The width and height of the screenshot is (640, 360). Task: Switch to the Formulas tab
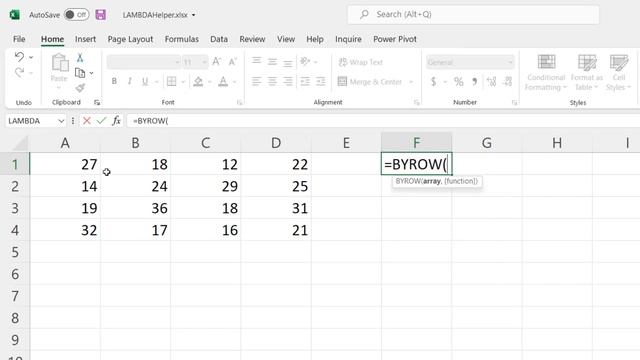pyautogui.click(x=182, y=39)
